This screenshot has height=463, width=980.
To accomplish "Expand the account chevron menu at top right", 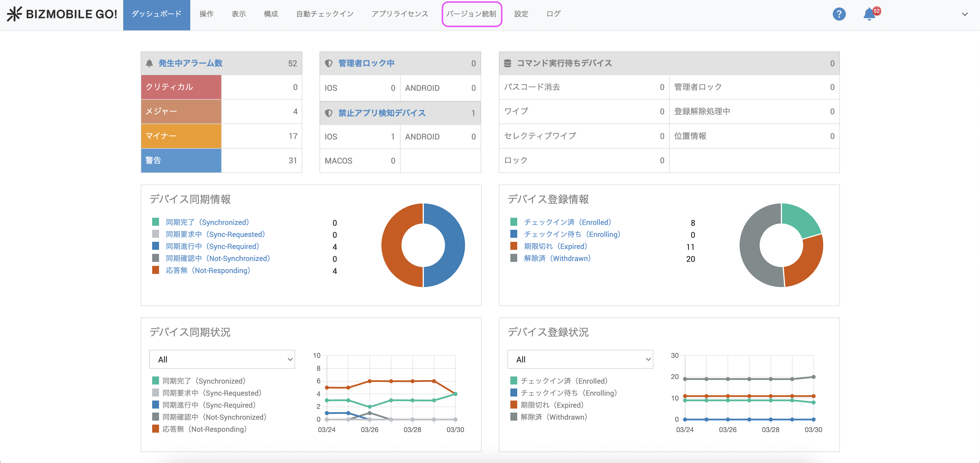I will (x=965, y=14).
